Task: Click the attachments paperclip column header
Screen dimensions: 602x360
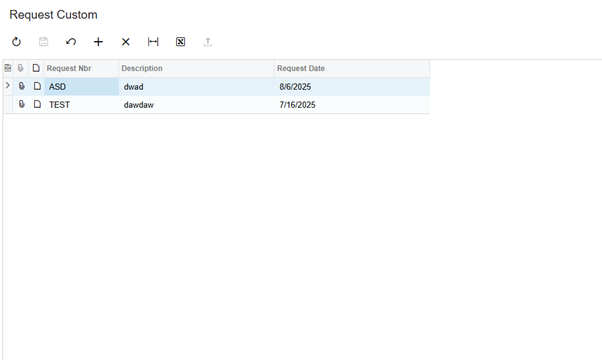Action: [x=21, y=68]
